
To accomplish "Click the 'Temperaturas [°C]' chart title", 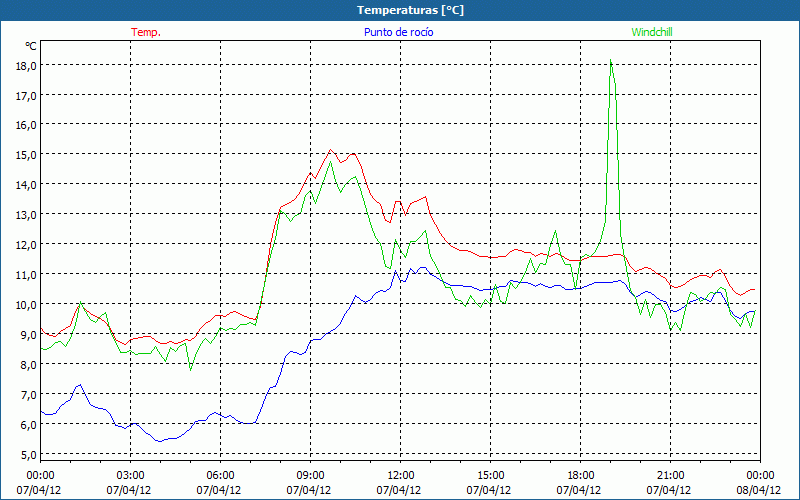I will coord(410,10).
